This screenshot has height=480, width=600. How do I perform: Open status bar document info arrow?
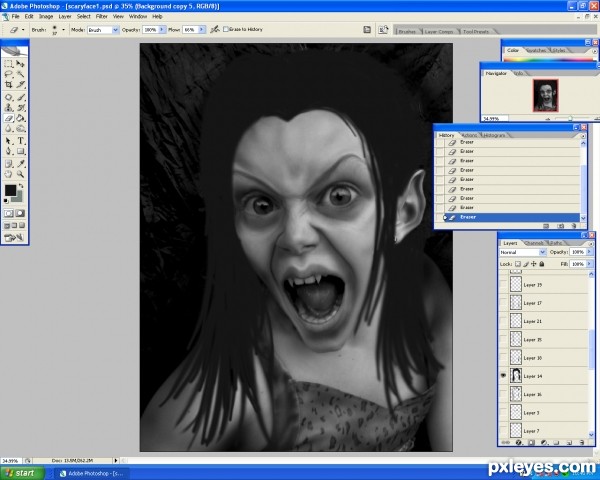(116, 460)
